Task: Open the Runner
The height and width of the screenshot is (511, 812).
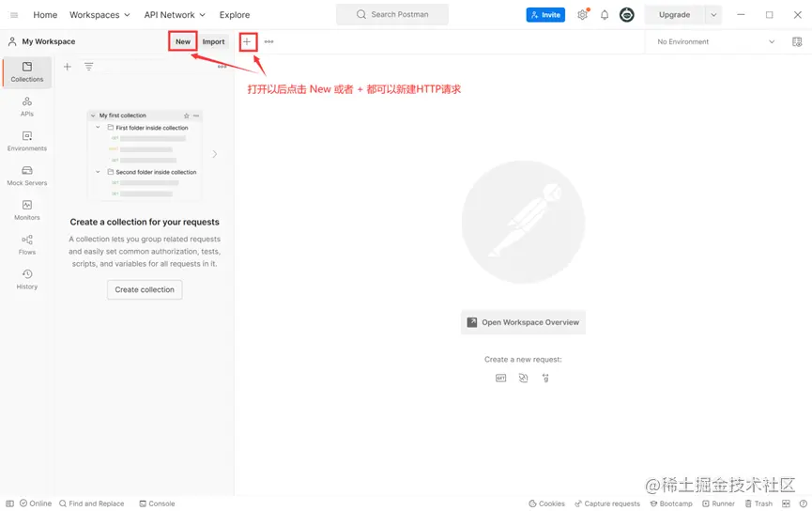Action: pyautogui.click(x=718, y=503)
